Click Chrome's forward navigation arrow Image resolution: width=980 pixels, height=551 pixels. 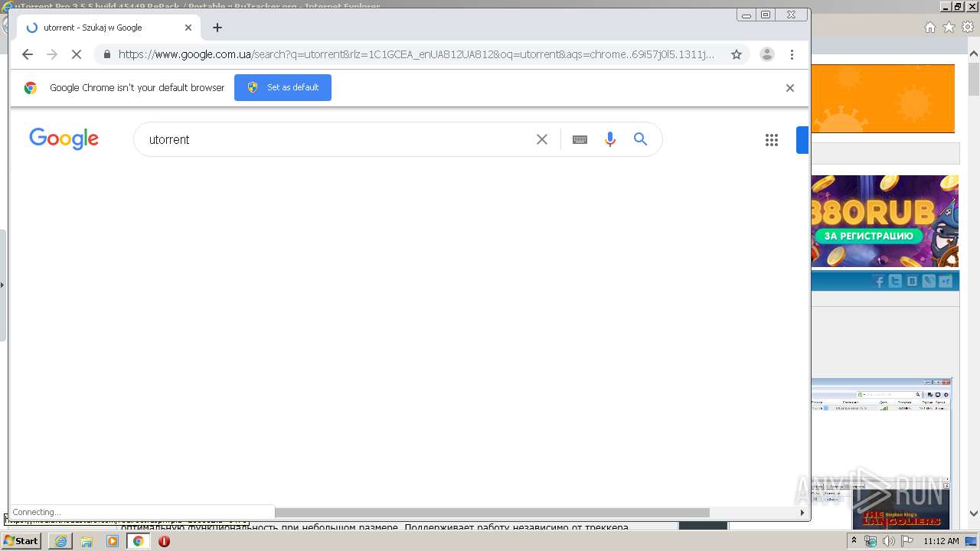[52, 54]
